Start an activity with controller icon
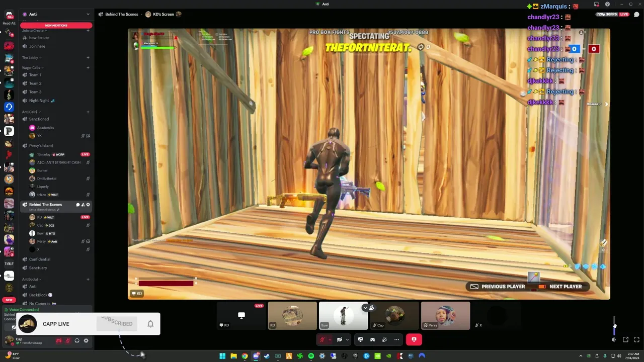This screenshot has width=644, height=362. pos(372,339)
